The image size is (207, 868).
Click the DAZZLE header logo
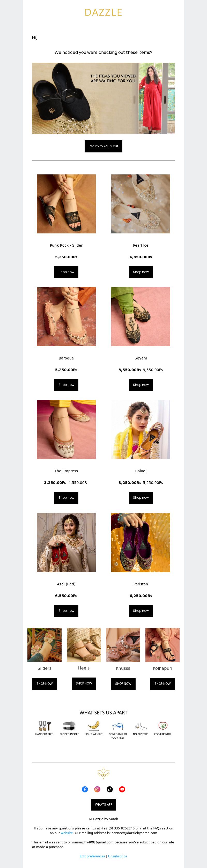tap(103, 12)
